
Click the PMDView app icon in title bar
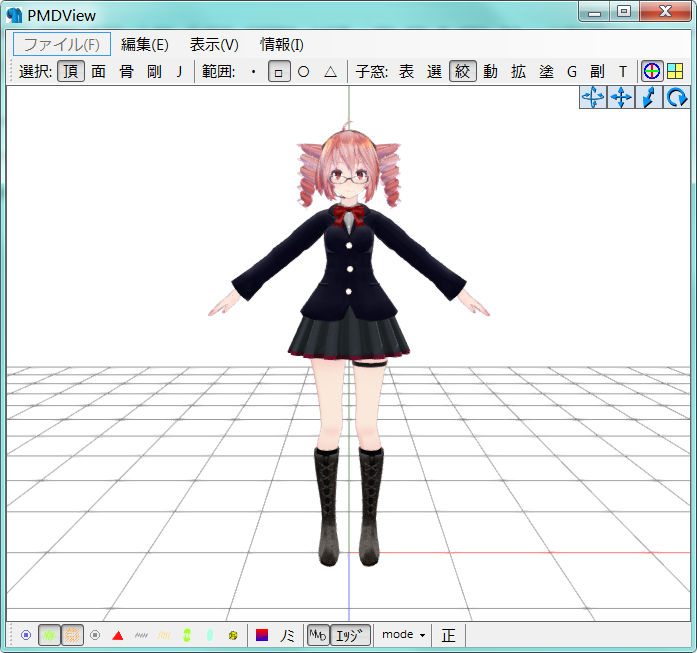[15, 15]
